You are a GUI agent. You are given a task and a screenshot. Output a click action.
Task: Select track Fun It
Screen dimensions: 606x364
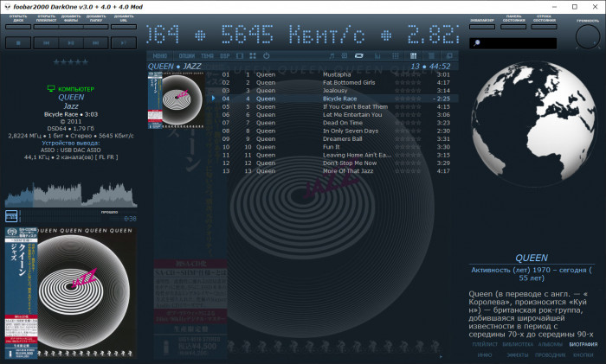[332, 147]
